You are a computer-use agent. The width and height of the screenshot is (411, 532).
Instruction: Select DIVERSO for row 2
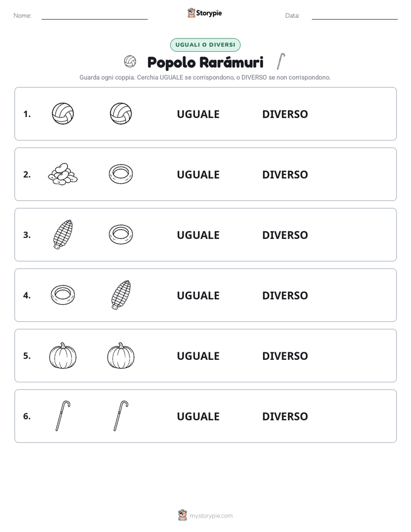[x=285, y=174]
